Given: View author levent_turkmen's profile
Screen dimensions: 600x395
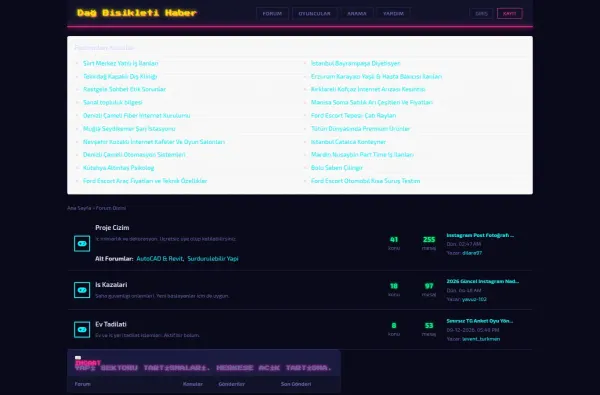Looking at the screenshot, I should coord(481,339).
